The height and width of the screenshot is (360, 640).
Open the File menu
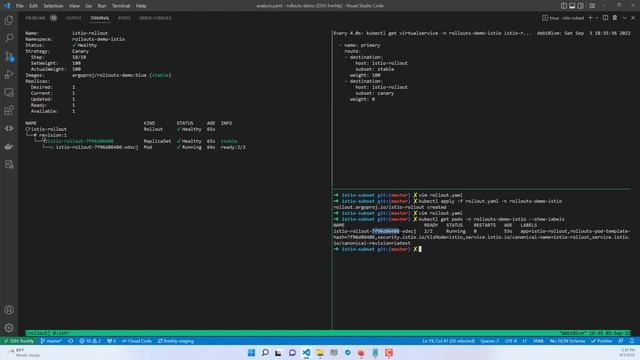click(x=20, y=6)
